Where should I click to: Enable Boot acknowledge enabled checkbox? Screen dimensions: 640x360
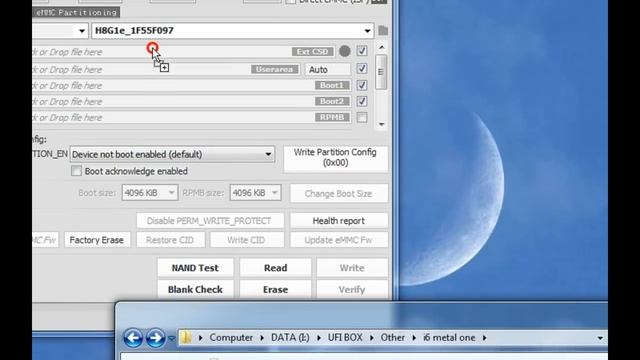76,171
